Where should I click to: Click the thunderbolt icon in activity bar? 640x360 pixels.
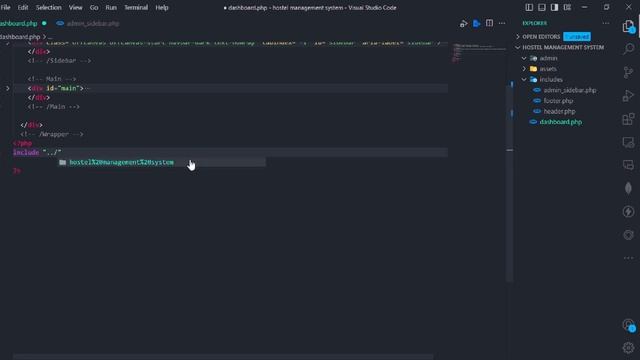(629, 211)
